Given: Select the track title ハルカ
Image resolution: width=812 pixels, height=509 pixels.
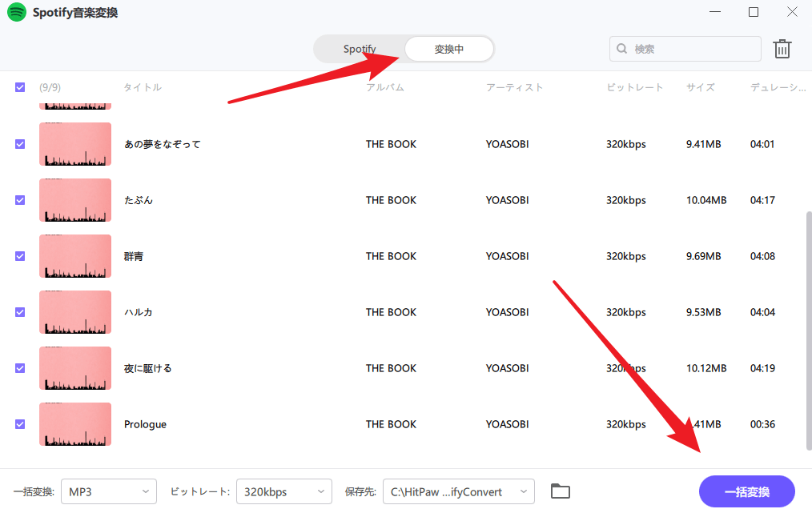Looking at the screenshot, I should [139, 311].
